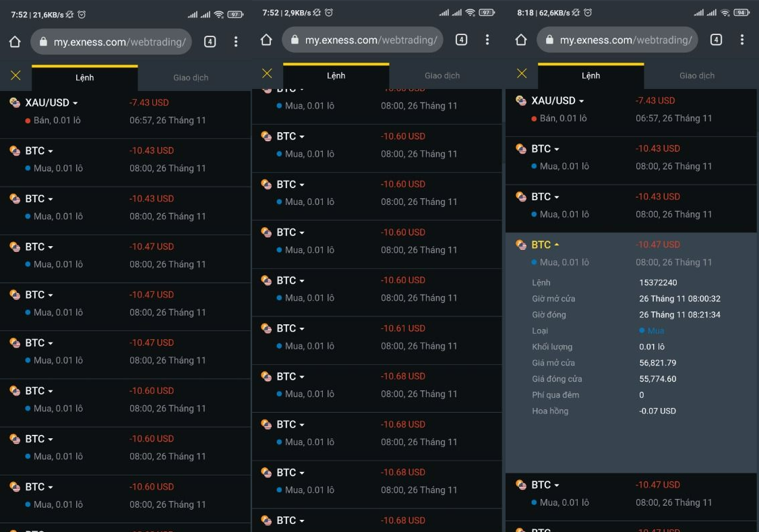The height and width of the screenshot is (532, 759).
Task: Open the three-dot browser menu in the rightmost screen
Action: point(742,40)
